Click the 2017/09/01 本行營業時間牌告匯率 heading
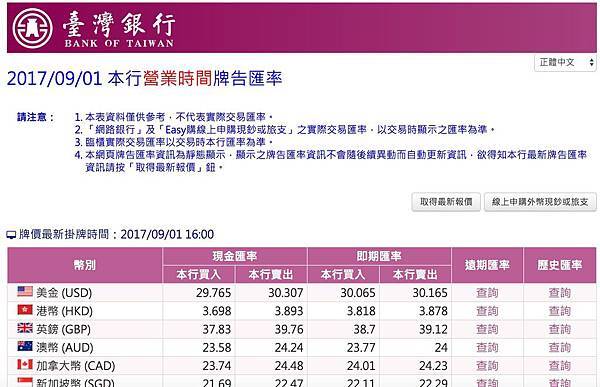Image resolution: width=600 pixels, height=387 pixels. (x=145, y=78)
